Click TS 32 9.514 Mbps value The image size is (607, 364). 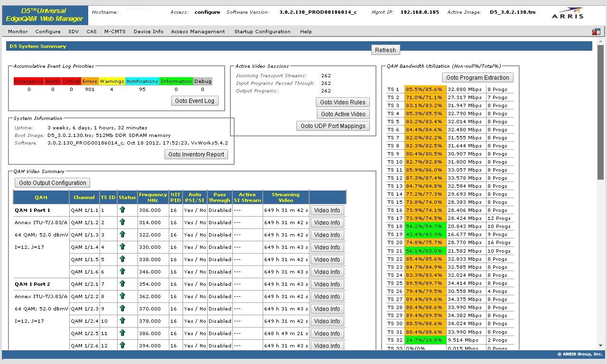[463, 340]
